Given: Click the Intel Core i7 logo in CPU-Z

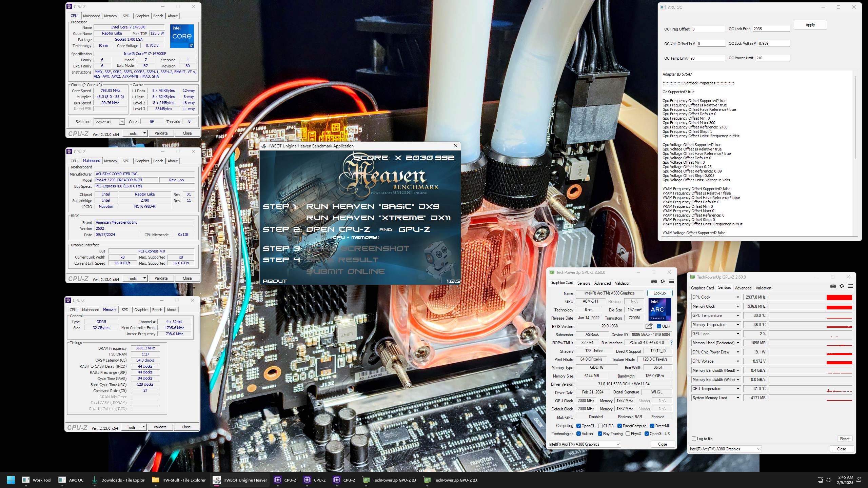Looking at the screenshot, I should click(x=182, y=36).
